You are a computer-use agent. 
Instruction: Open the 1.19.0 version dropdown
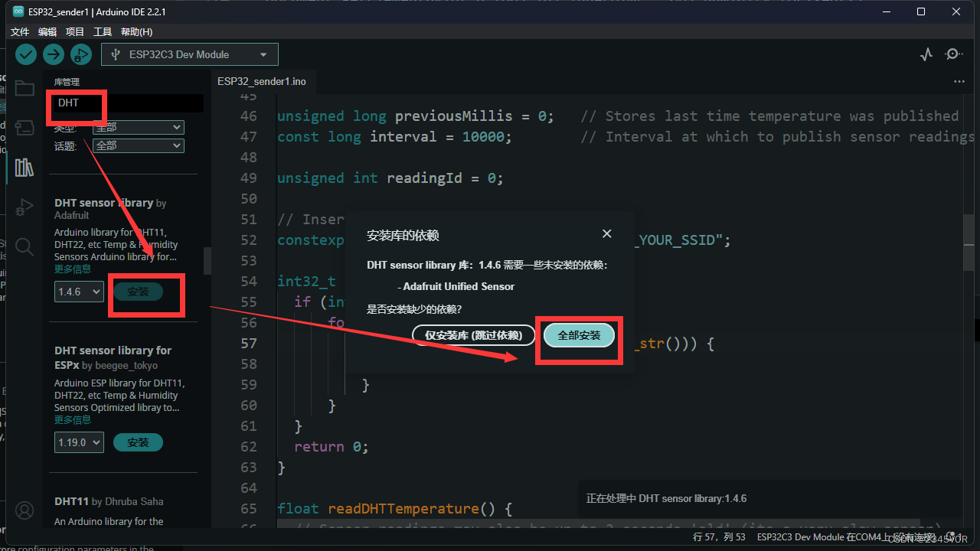pyautogui.click(x=79, y=442)
